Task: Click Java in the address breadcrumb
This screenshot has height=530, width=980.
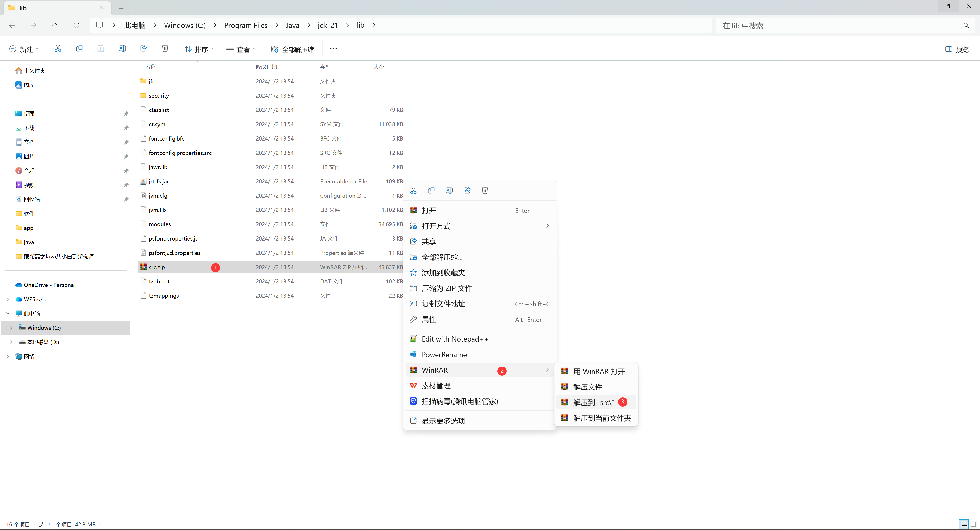Action: pyautogui.click(x=292, y=25)
